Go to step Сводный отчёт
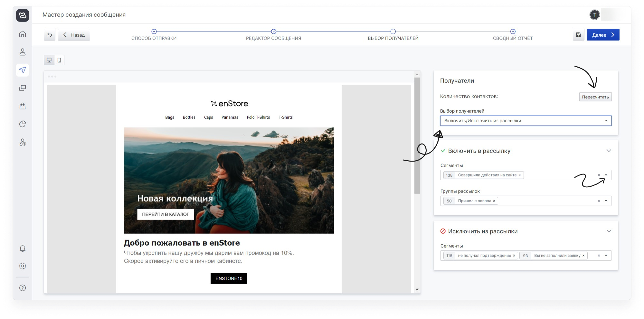 pos(513,35)
